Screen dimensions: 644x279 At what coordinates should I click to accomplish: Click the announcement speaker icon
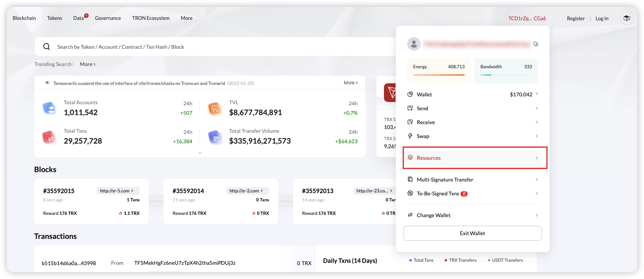[x=48, y=82]
